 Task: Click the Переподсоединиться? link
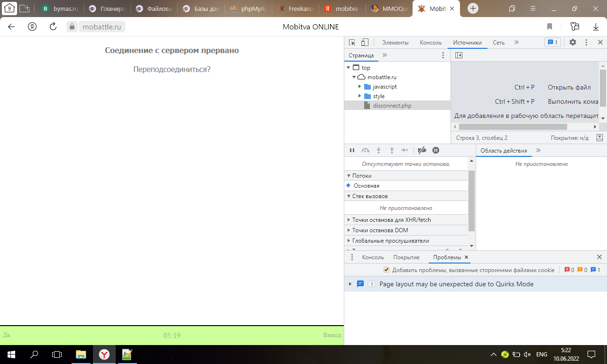pos(172,69)
